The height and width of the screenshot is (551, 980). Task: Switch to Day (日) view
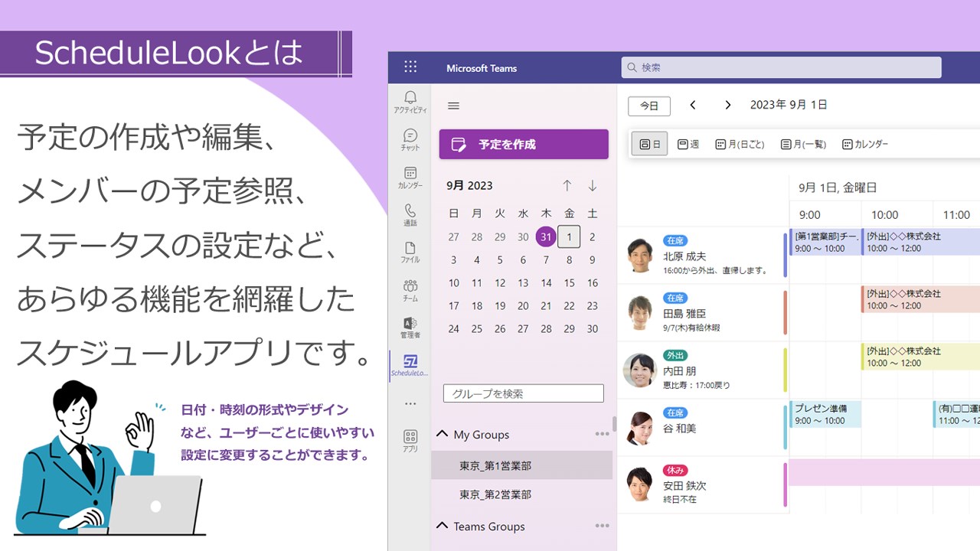pyautogui.click(x=649, y=144)
